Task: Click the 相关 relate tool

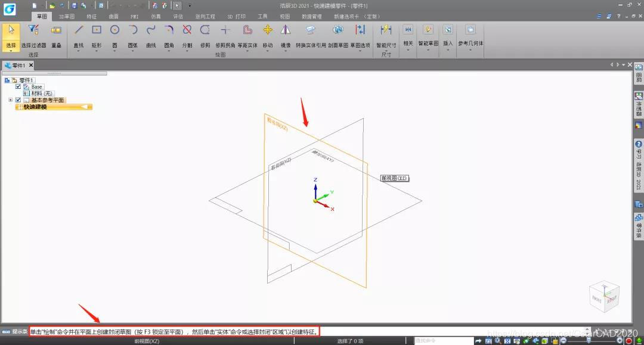Action: (408, 36)
